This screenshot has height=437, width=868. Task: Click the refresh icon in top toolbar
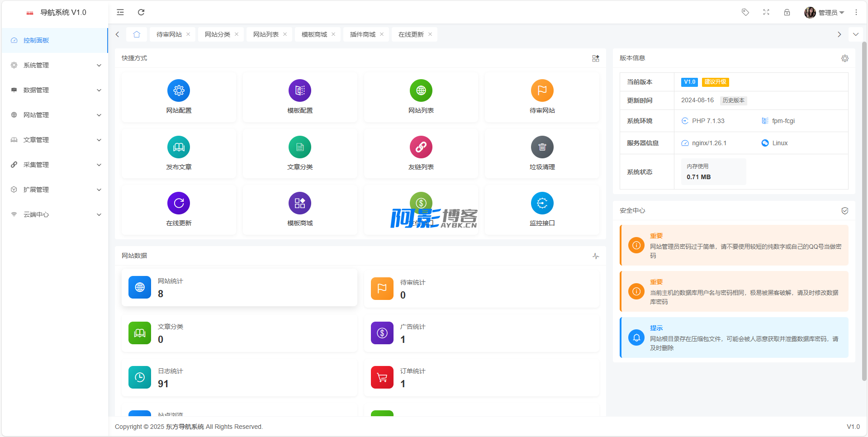point(141,12)
